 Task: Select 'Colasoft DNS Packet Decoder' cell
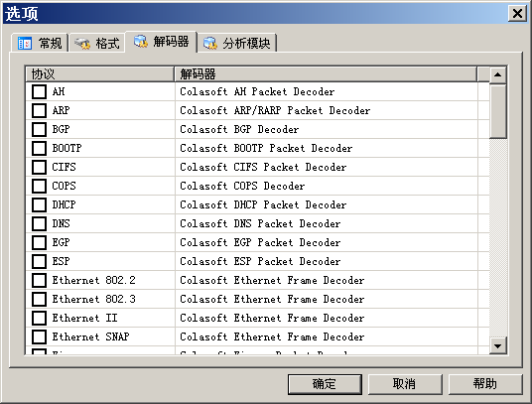(327, 223)
